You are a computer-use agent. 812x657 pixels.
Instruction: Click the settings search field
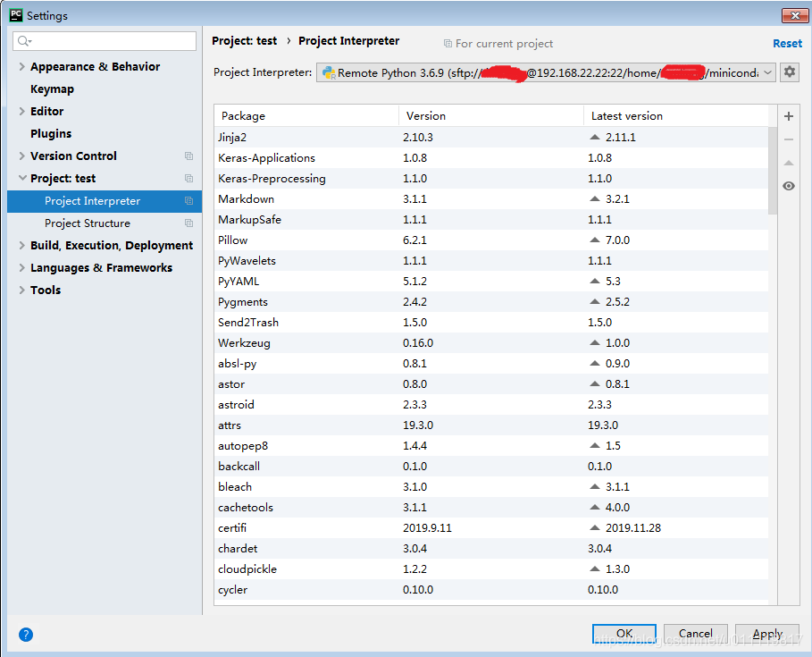tap(105, 41)
